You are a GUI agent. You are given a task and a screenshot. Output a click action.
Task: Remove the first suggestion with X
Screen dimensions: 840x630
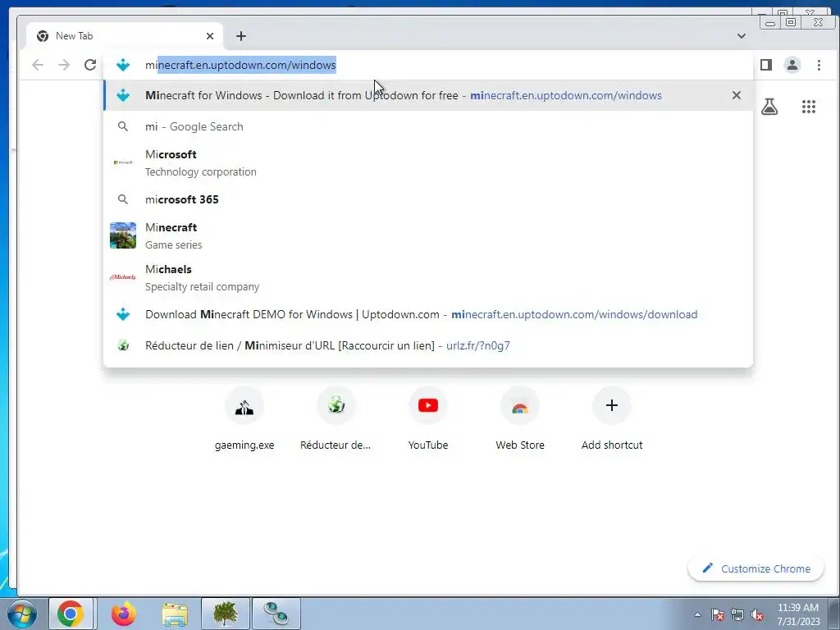[x=737, y=95]
